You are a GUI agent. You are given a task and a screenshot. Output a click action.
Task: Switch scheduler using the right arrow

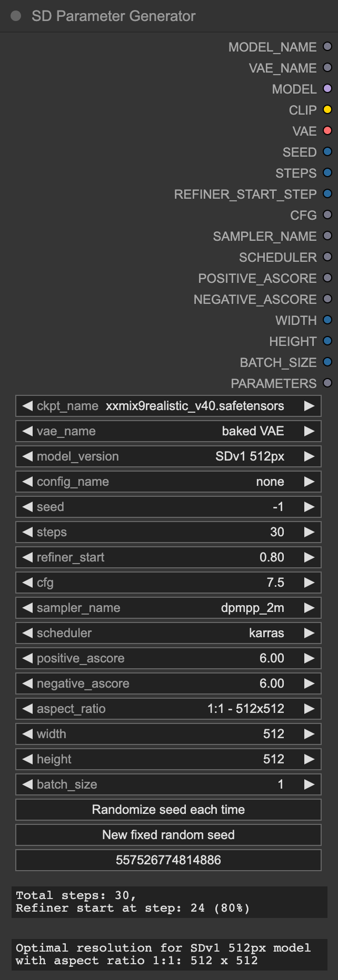(310, 633)
